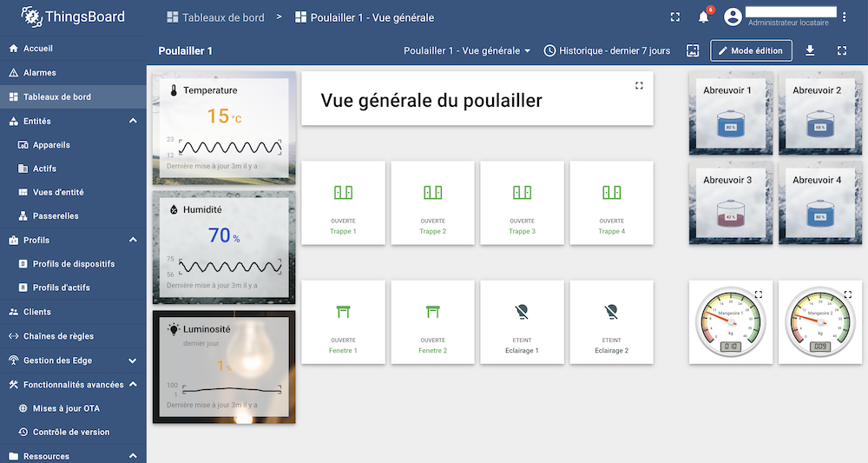Open the Historique - dernier 7 jours time window
Screen dimensions: 868x463
[x=607, y=50]
